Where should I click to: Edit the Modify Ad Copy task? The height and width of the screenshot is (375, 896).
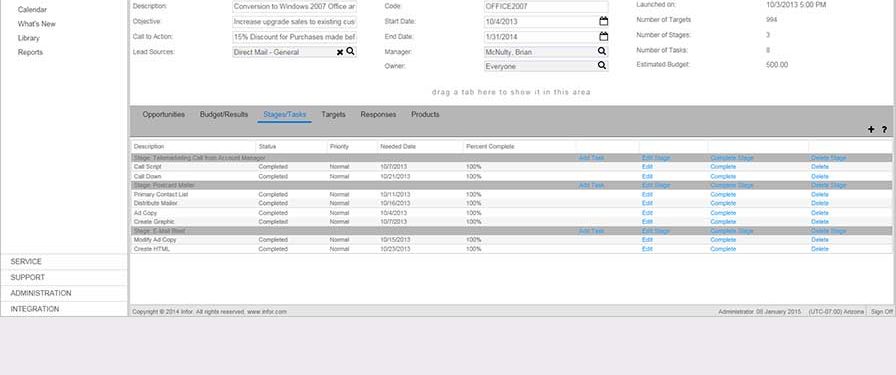647,240
